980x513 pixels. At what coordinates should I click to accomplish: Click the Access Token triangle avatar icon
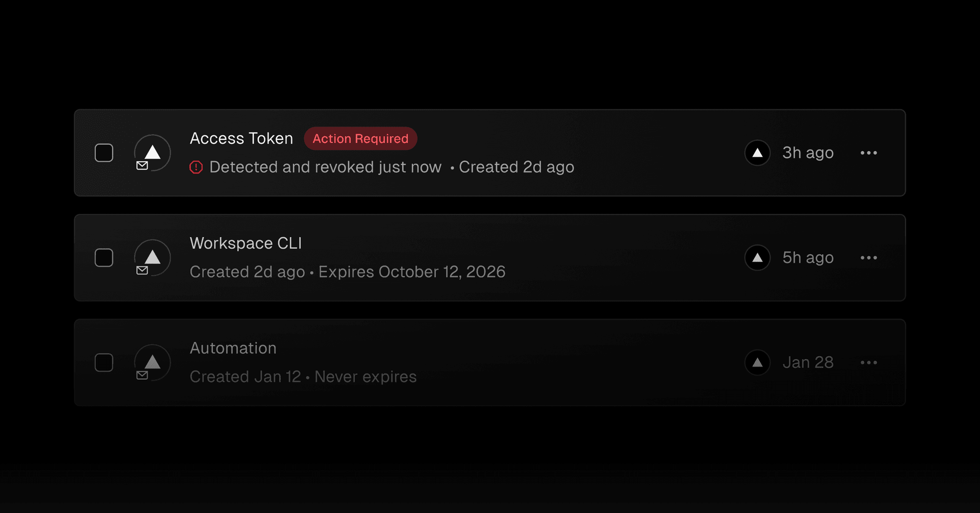(x=153, y=152)
